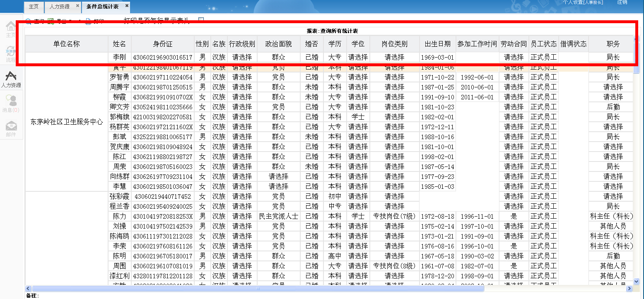Viewport: 644px width, 299px height.
Task: Close the 人力资源 tab with its X
Action: (x=77, y=6)
